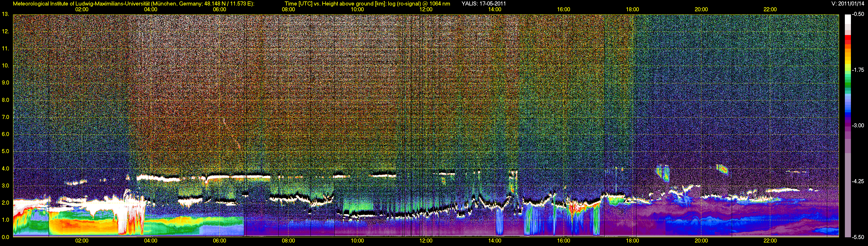Viewport: 868px width, 246px height.
Task: Click '20:00' on the bottom time axis
Action: point(701,241)
